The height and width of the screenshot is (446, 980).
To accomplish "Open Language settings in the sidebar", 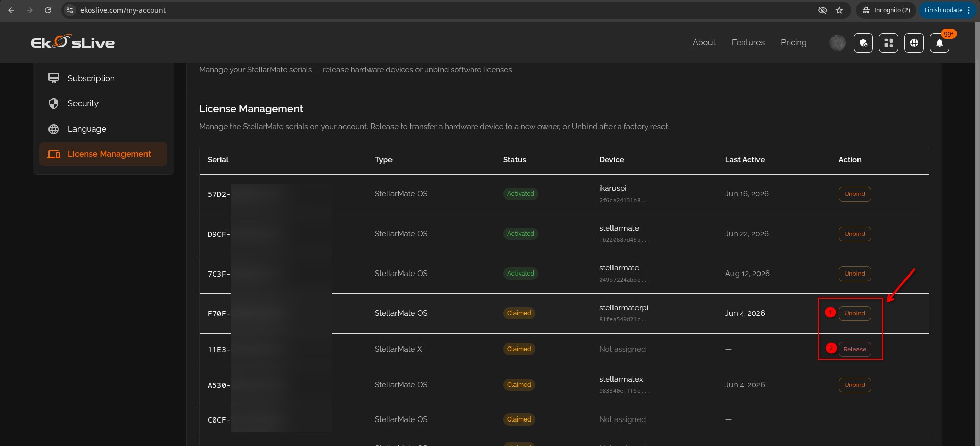I will 103,129.
